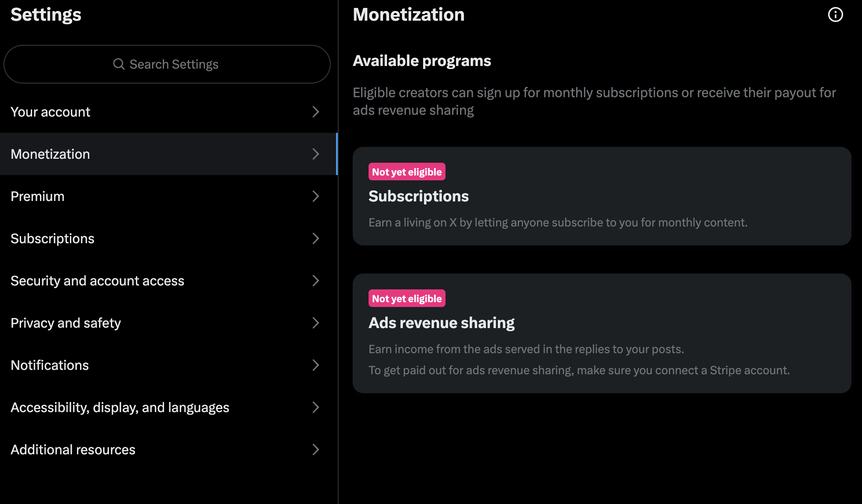Click the search magnifier icon

tap(119, 64)
